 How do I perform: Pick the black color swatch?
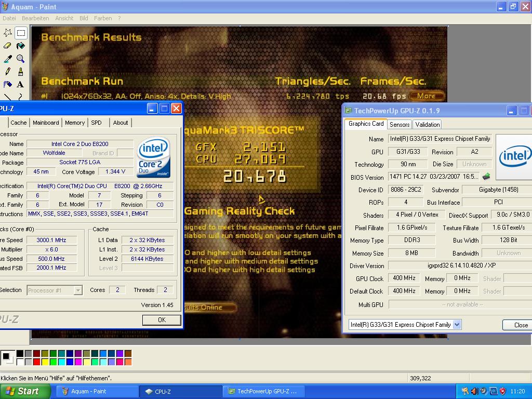20,353
